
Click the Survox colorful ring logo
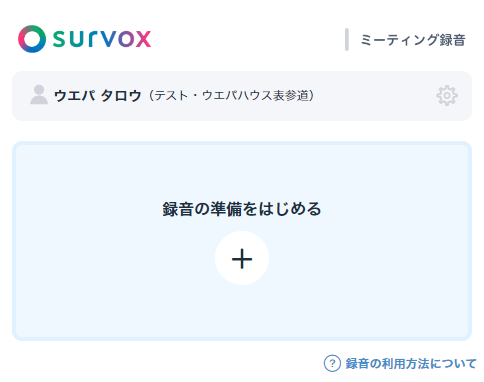pos(32,39)
